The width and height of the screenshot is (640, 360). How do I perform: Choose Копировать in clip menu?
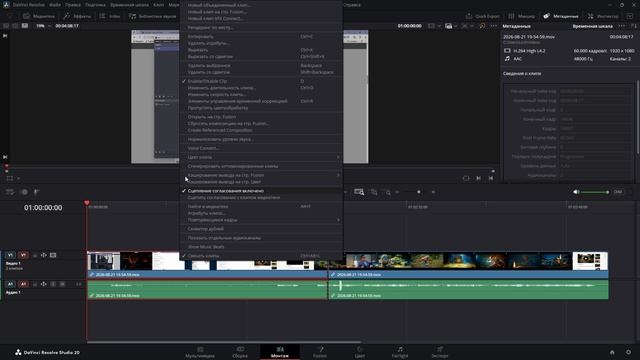(x=261, y=37)
